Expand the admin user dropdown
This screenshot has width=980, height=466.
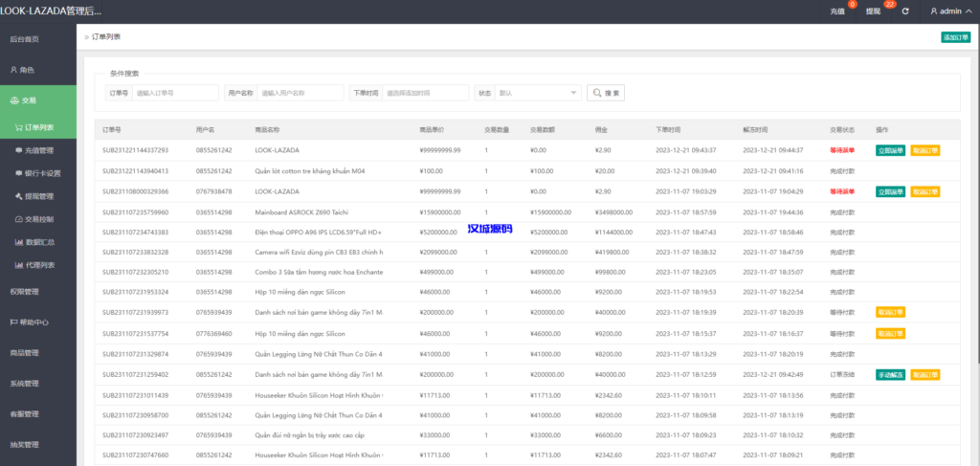tap(950, 11)
